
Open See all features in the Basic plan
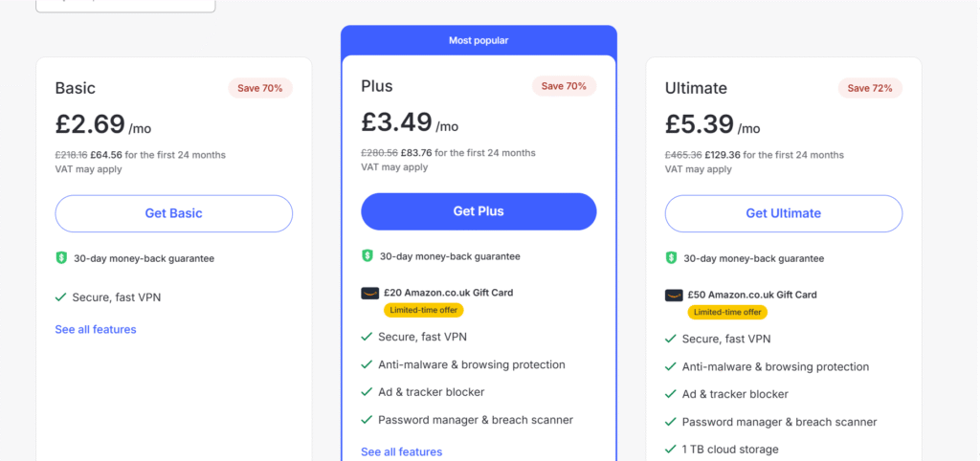click(x=96, y=330)
